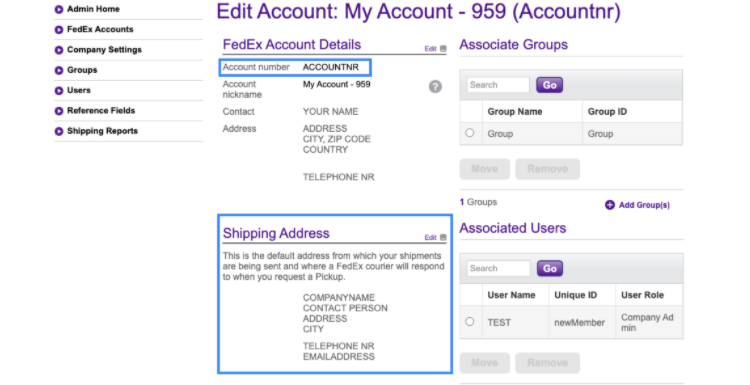Click Go button in Associate Groups
Viewport: 750px width, 385px height.
pyautogui.click(x=550, y=85)
